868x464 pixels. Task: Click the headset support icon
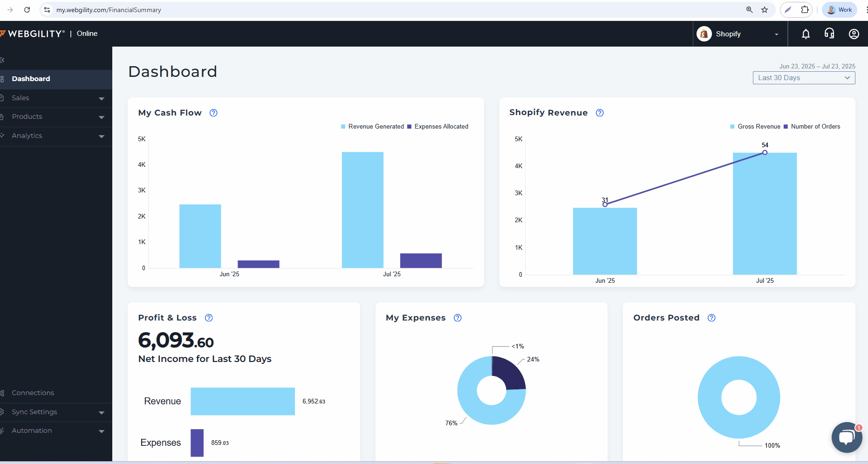click(829, 34)
